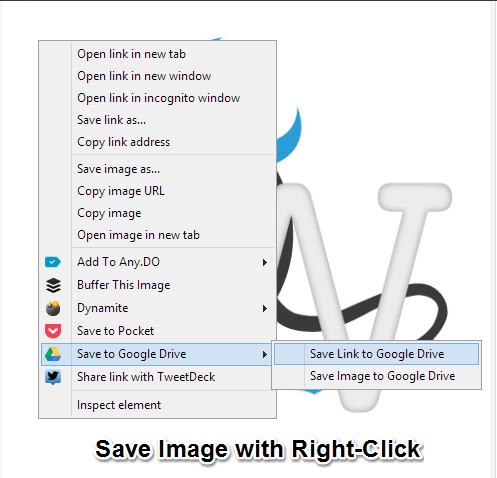Click the Any.DO checkmark icon
The width and height of the screenshot is (497, 478).
click(x=53, y=262)
